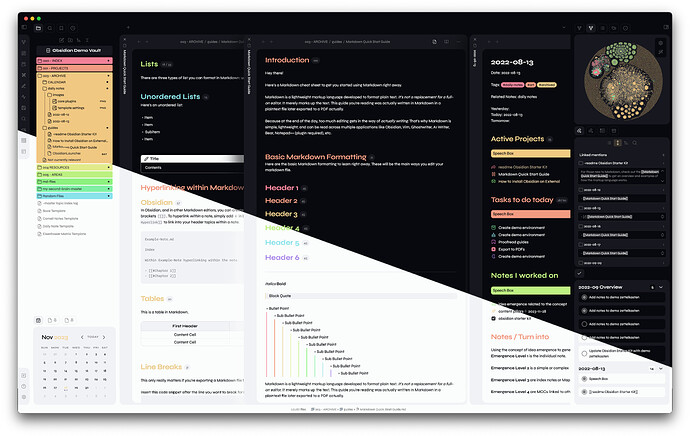Open the bookmarks tab icon in sidebar header

point(61,28)
